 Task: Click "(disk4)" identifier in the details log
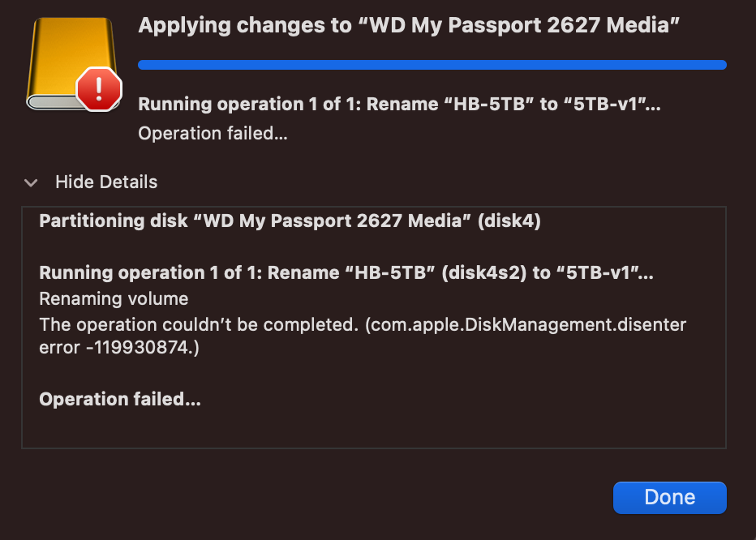point(509,221)
